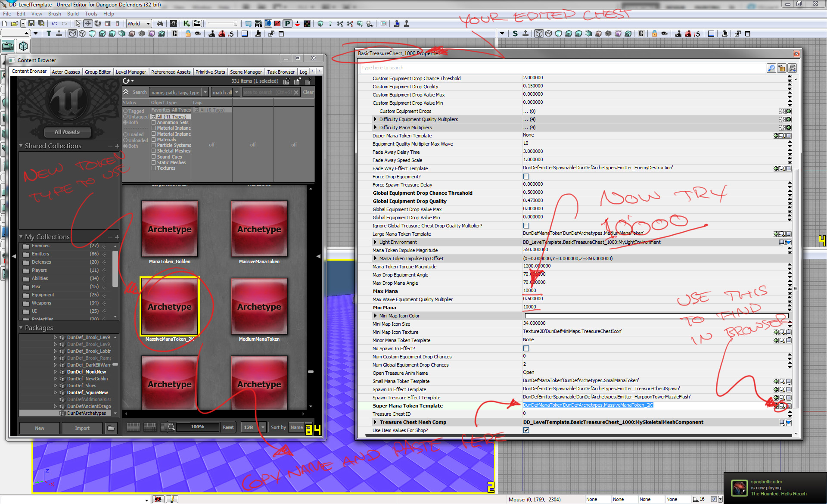Click the camera mode icon at left
This screenshot has width=827, height=504.
tap(8, 46)
